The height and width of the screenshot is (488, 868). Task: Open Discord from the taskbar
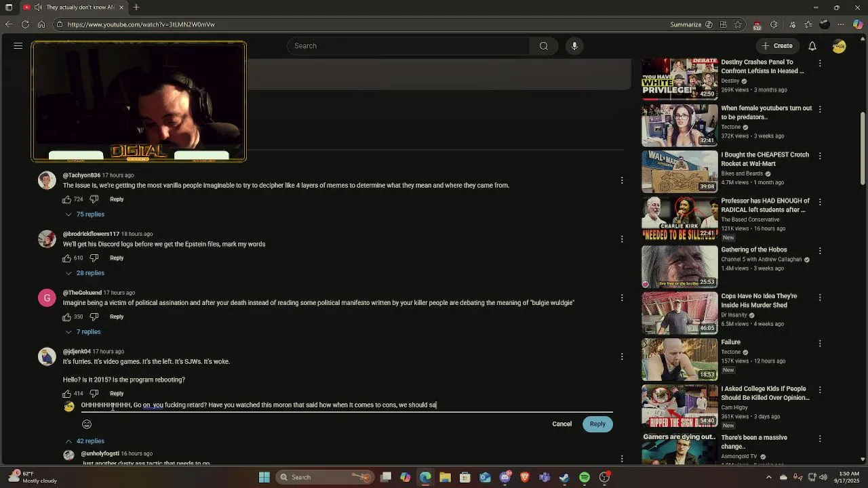pos(505,477)
